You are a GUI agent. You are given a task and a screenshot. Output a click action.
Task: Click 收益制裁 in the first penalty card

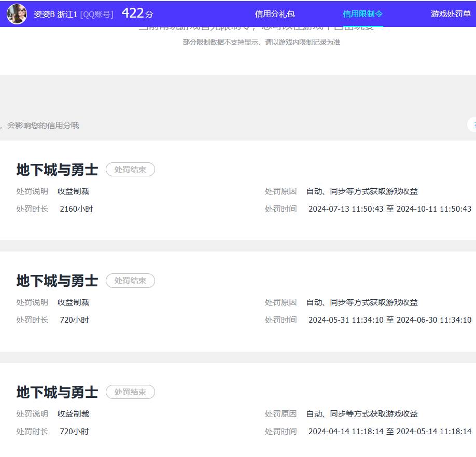73,191
